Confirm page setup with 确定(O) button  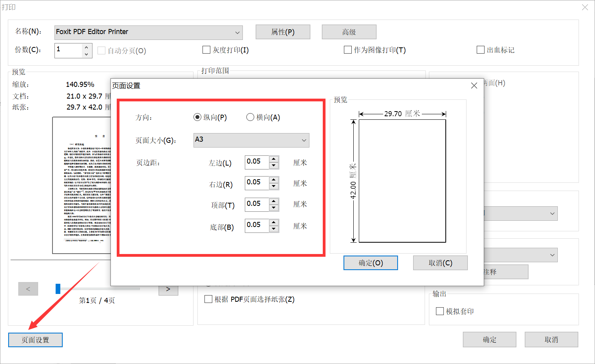pos(371,263)
